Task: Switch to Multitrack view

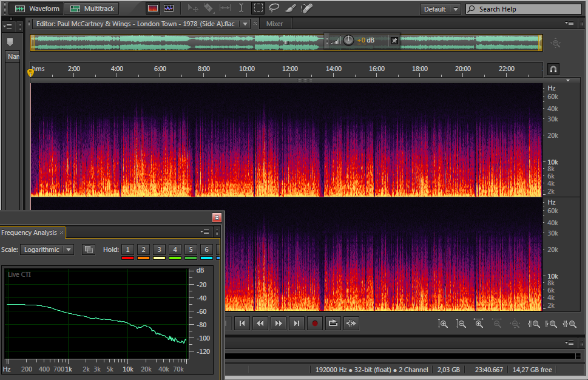Action: tap(92, 8)
